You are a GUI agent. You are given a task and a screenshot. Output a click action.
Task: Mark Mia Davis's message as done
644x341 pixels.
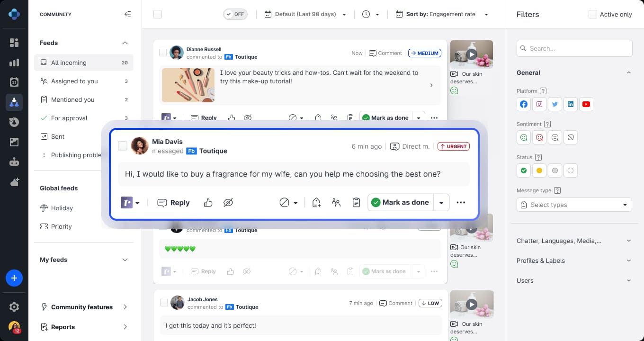coord(400,202)
